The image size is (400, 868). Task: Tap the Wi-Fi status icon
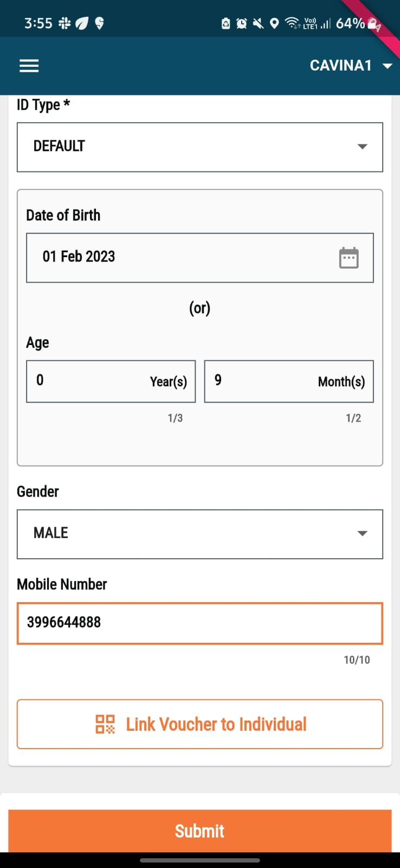coord(292,23)
